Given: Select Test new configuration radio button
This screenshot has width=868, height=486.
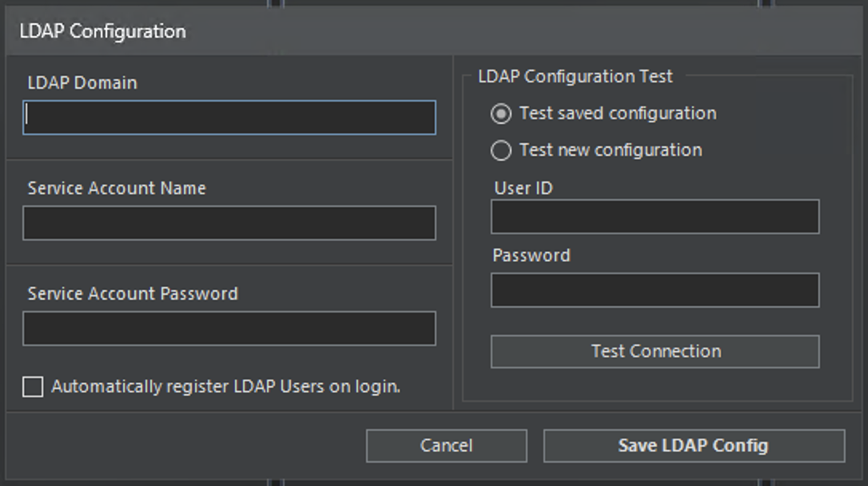Looking at the screenshot, I should click(501, 150).
